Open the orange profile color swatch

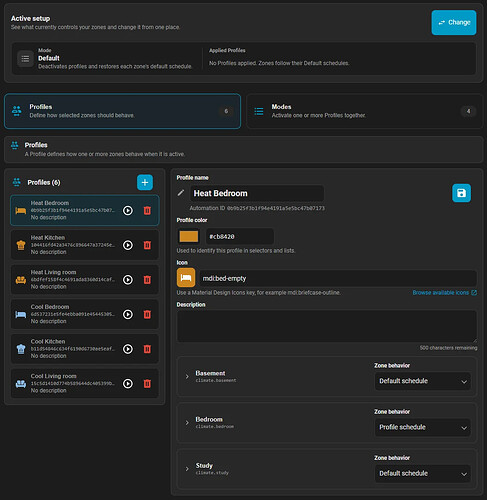(x=189, y=236)
